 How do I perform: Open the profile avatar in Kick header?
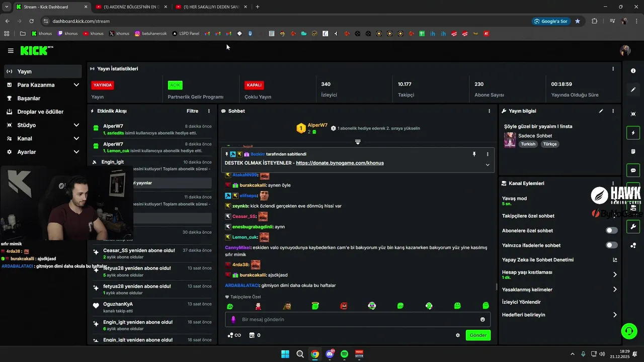[625, 50]
